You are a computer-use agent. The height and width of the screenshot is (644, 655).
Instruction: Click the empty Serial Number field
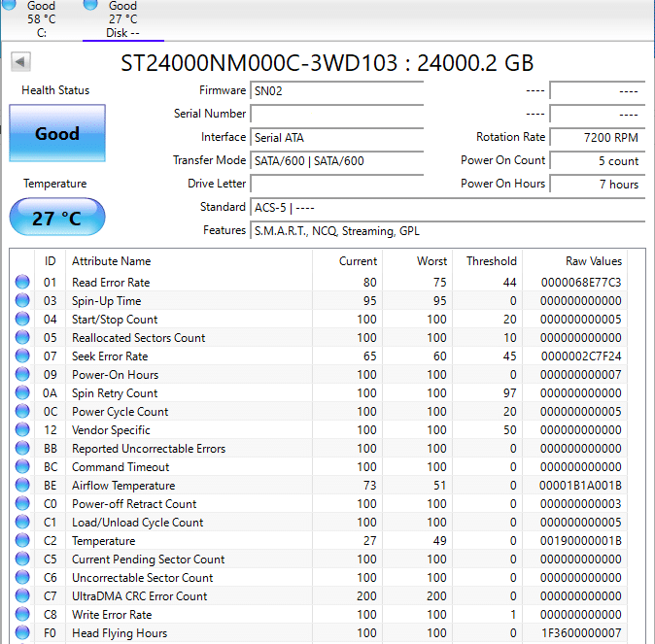click(x=336, y=114)
